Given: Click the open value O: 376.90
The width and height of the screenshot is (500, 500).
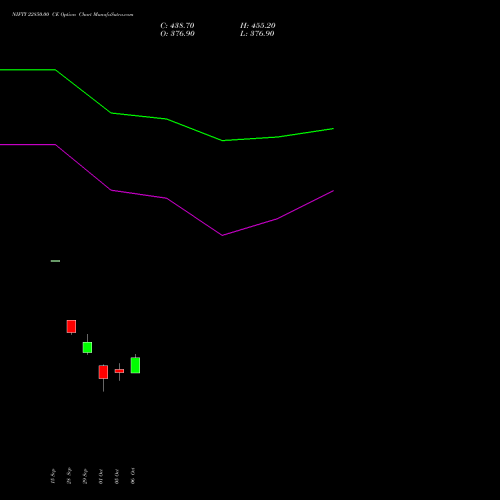Looking at the screenshot, I should tap(177, 34).
